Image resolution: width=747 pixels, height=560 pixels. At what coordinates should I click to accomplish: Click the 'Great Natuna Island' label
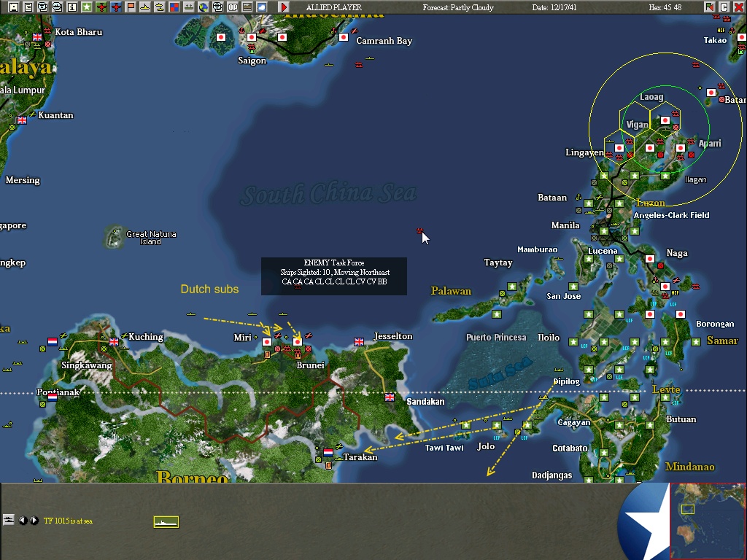(x=151, y=238)
